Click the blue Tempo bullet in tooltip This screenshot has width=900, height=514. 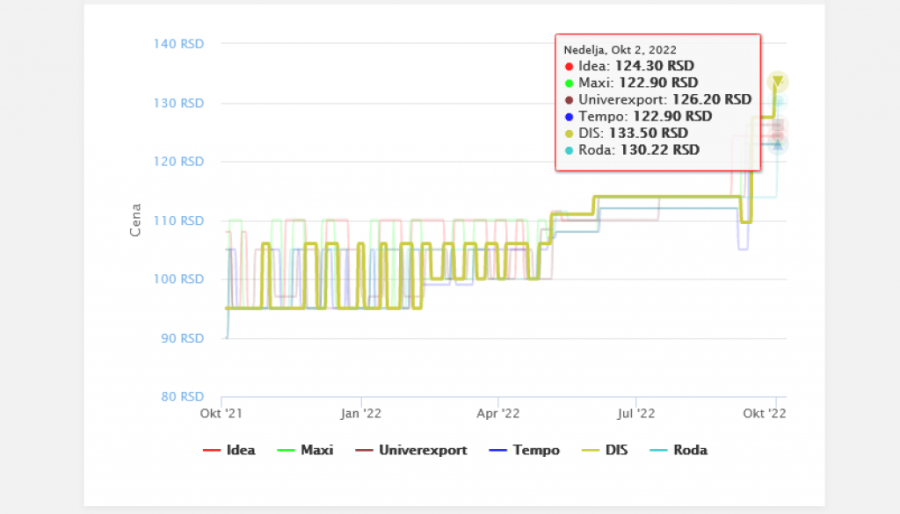point(569,116)
